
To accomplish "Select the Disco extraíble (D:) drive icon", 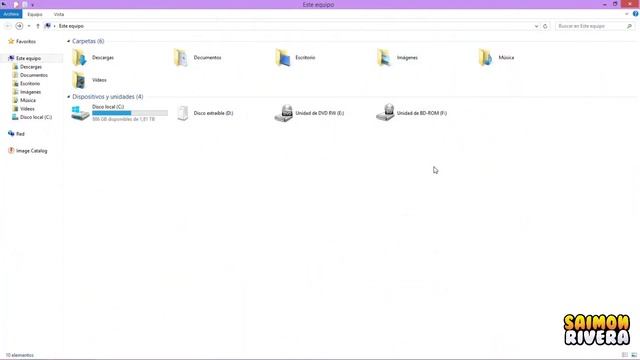I will (183, 113).
